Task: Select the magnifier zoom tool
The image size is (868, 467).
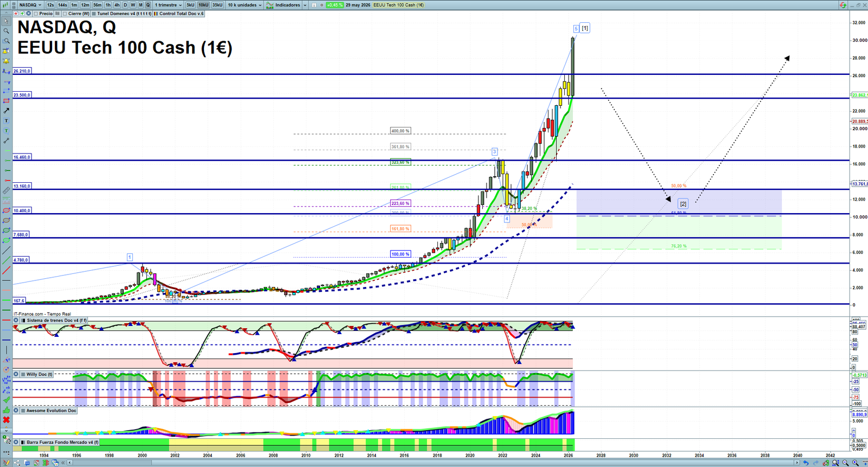Action: 6,31
